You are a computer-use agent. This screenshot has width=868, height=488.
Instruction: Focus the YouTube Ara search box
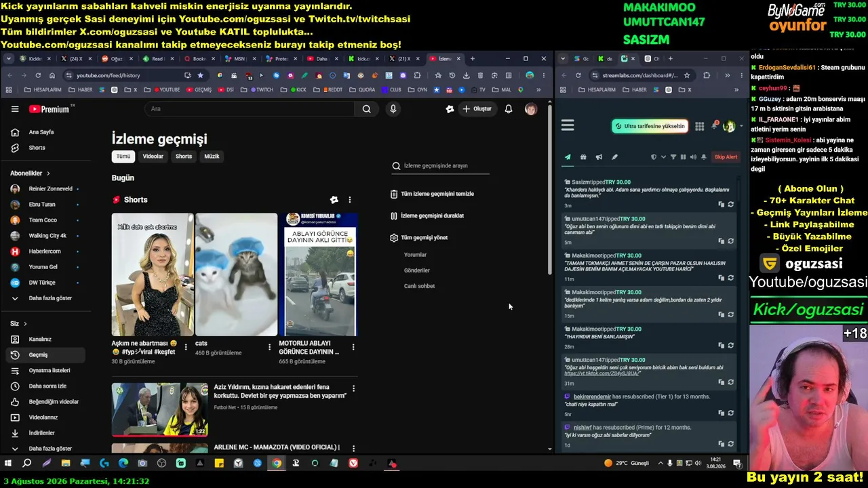249,109
